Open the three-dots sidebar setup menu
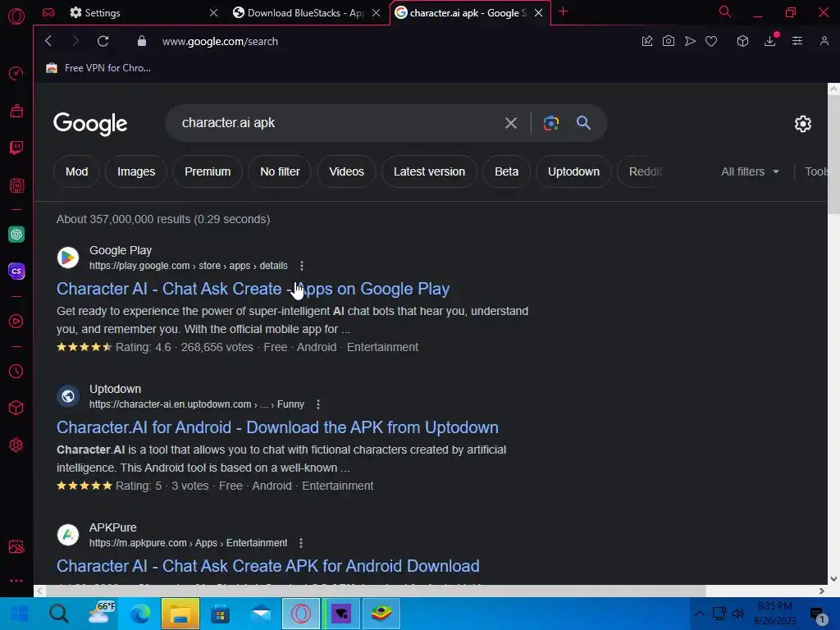Image resolution: width=840 pixels, height=630 pixels. tap(16, 581)
